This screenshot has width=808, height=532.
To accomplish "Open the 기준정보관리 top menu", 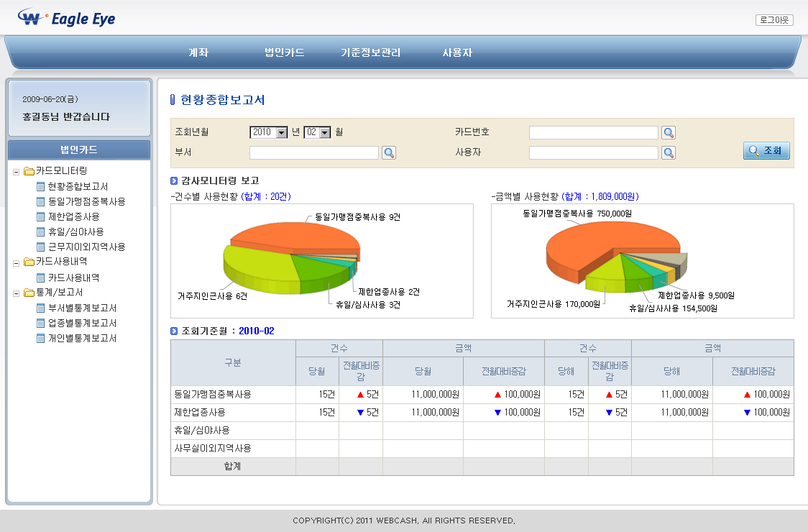I will pos(370,52).
